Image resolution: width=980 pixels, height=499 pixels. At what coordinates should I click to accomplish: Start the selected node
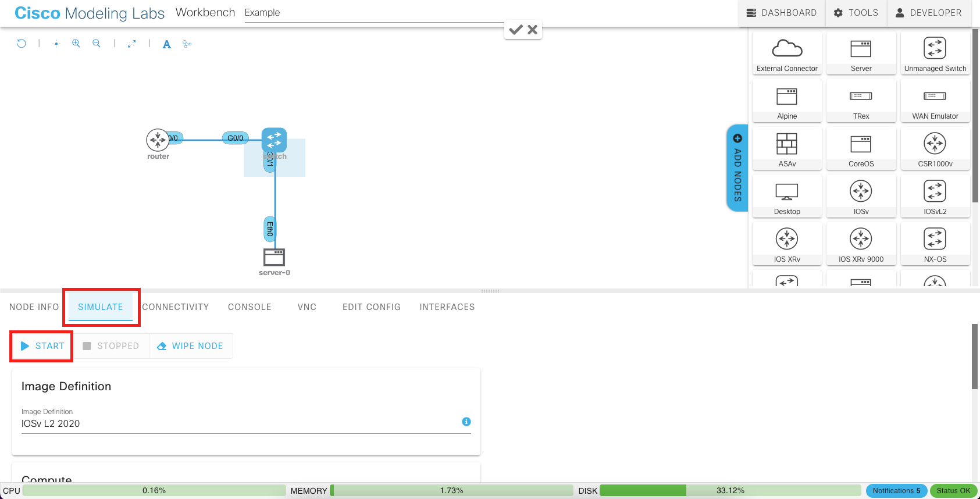tap(42, 346)
